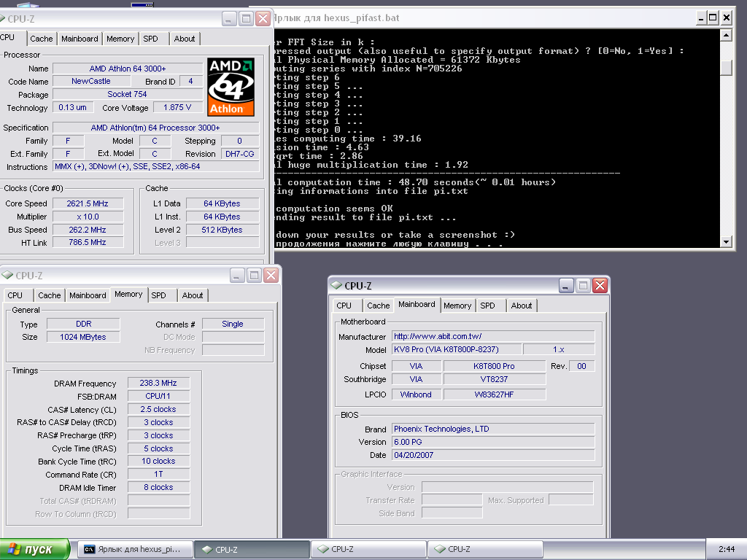Image resolution: width=747 pixels, height=560 pixels.
Task: Click the Command Rate value 1T
Action: tap(158, 474)
